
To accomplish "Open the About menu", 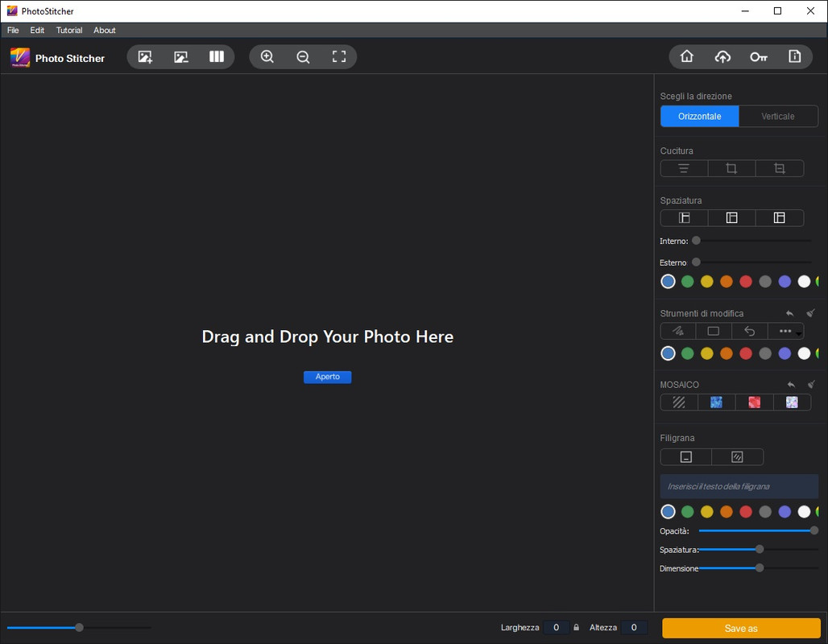I will point(105,30).
